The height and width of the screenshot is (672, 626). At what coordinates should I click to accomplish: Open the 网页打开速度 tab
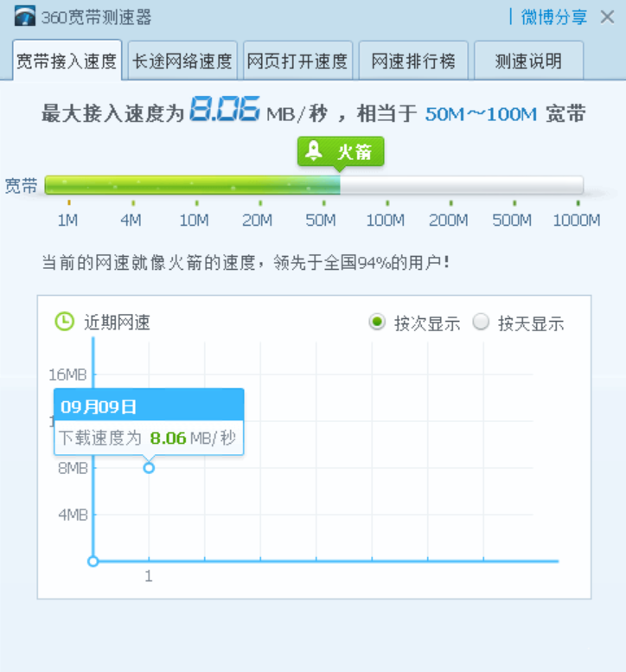(297, 61)
